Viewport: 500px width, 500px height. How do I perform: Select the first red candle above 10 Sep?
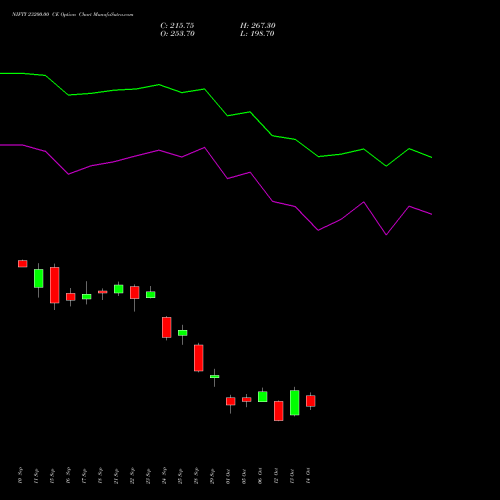click(23, 264)
